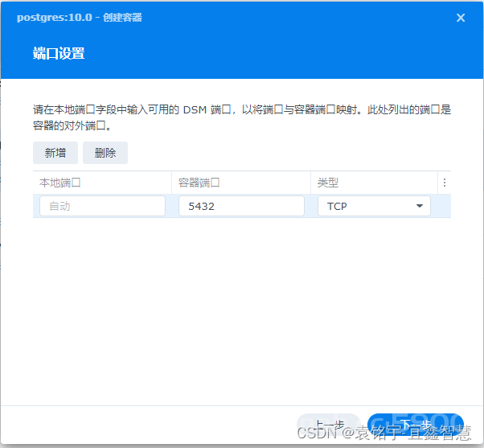Image resolution: width=484 pixels, height=448 pixels.
Task: Open the three-dot column options icon
Action: [x=445, y=183]
